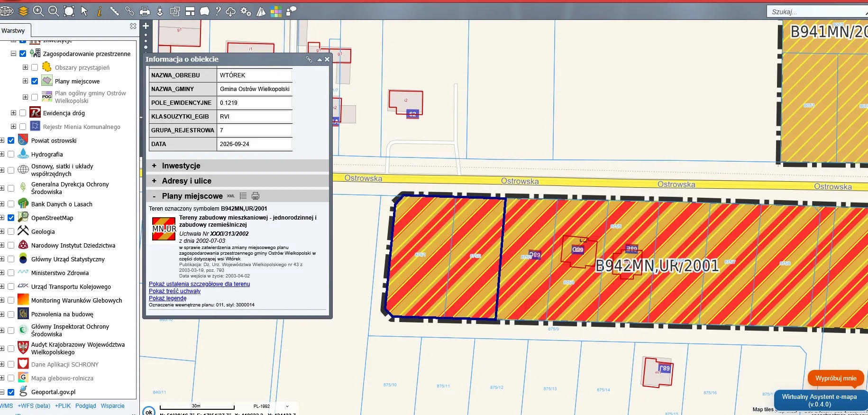Click the full extent zoom icon

point(69,11)
